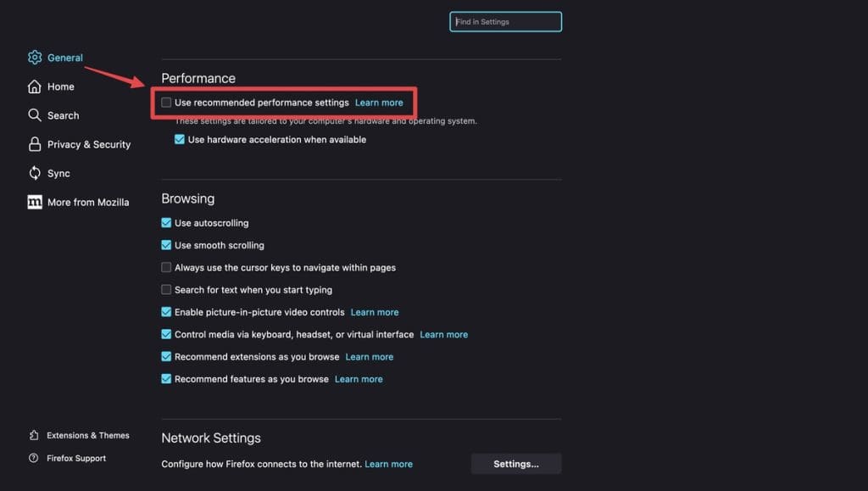Go to More from Mozilla section
Image resolution: width=868 pixels, height=491 pixels.
[x=88, y=202]
